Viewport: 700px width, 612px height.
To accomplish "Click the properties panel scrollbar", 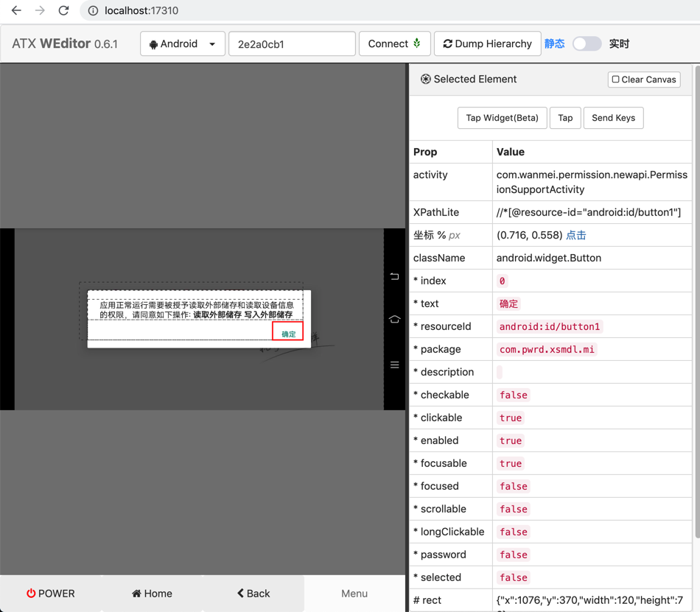I will (x=697, y=303).
